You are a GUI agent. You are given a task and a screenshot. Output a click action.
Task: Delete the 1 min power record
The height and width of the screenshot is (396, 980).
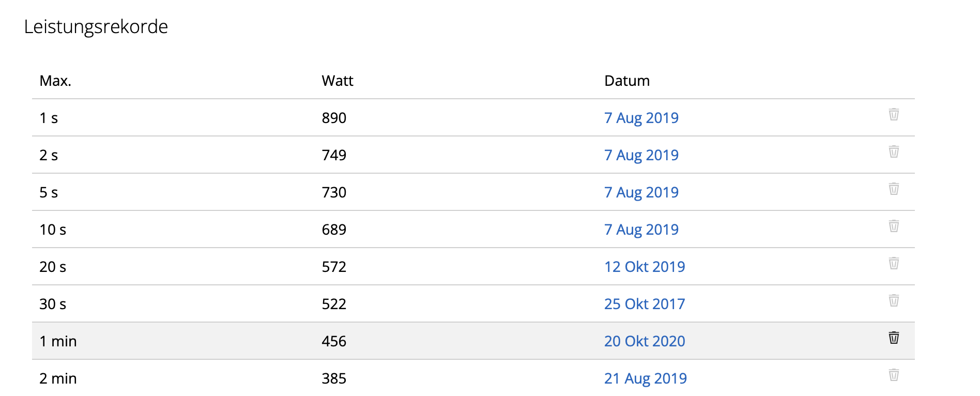point(894,338)
